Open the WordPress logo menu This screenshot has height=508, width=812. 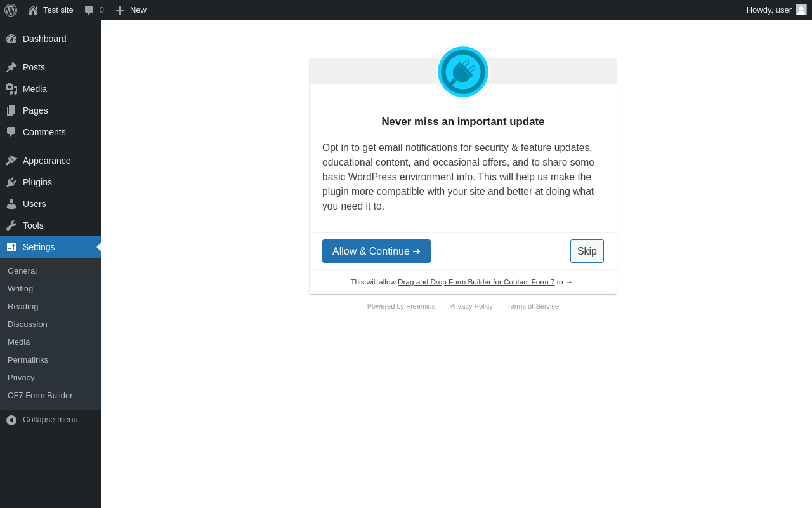tap(11, 10)
